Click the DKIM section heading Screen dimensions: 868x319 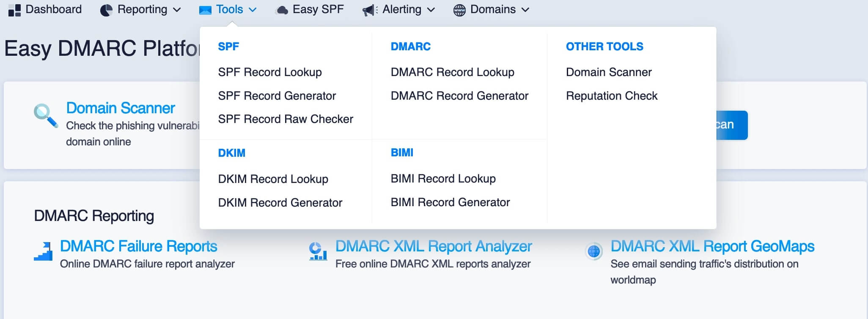[232, 153]
